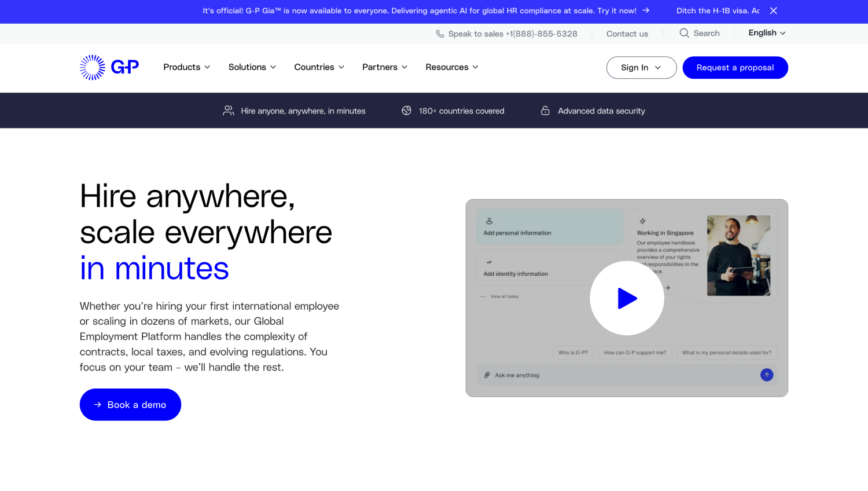
Task: Open the Solutions menu
Action: [x=252, y=67]
